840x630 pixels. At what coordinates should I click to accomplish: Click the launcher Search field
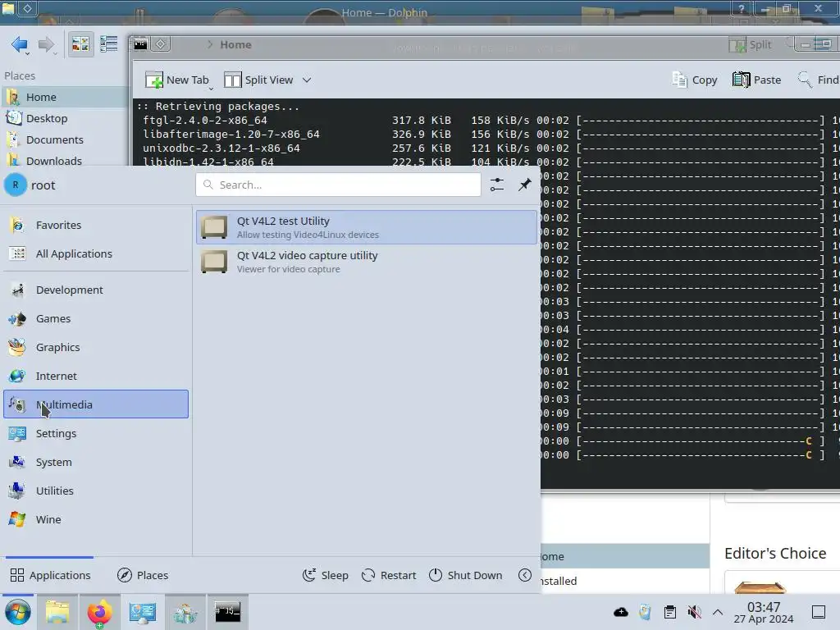338,185
